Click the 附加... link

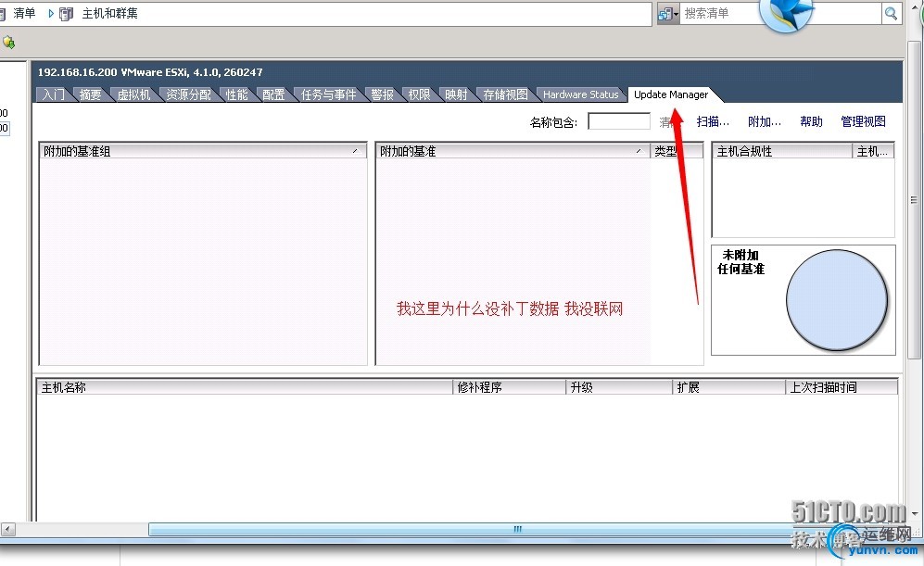(x=765, y=121)
